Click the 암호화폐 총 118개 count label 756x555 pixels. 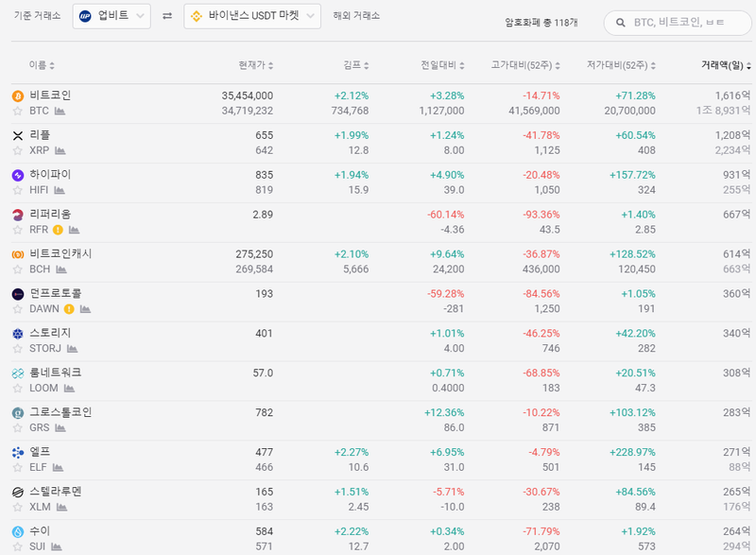click(x=541, y=23)
